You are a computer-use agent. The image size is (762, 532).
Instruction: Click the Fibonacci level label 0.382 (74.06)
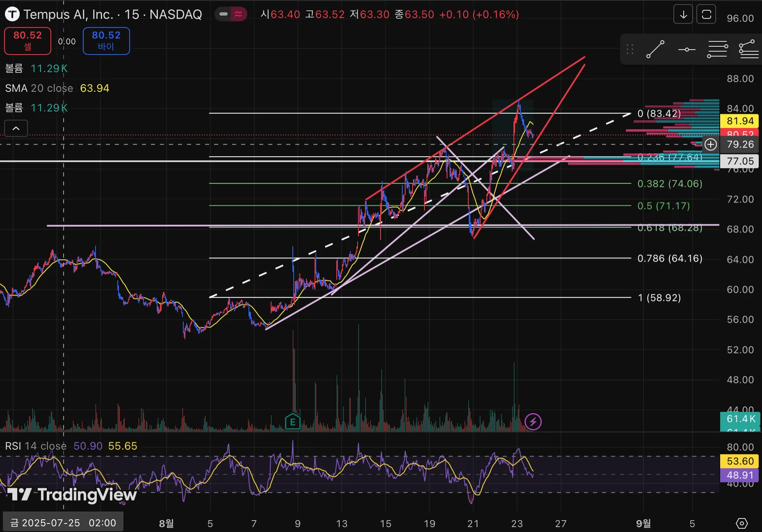click(x=670, y=184)
